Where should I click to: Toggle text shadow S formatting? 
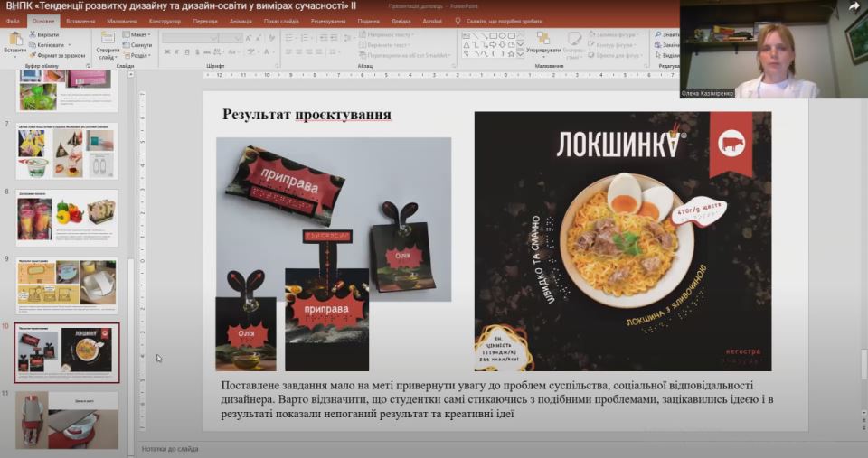(x=196, y=52)
